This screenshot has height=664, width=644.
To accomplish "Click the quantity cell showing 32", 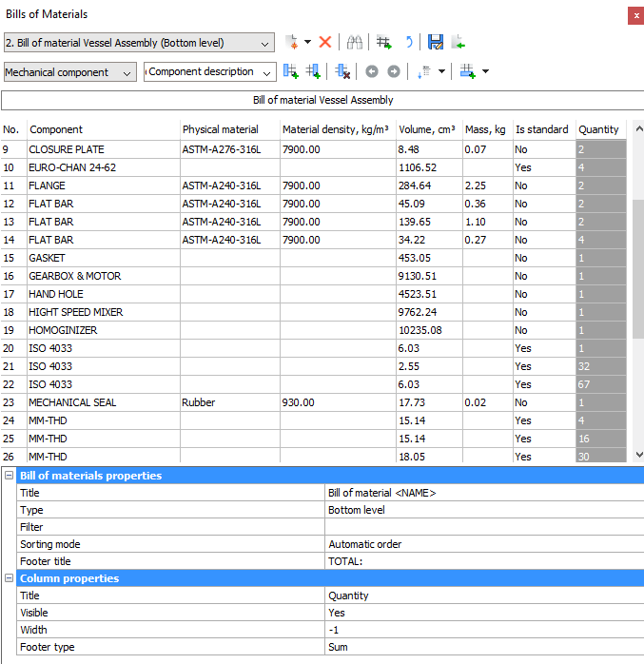I will pos(600,366).
